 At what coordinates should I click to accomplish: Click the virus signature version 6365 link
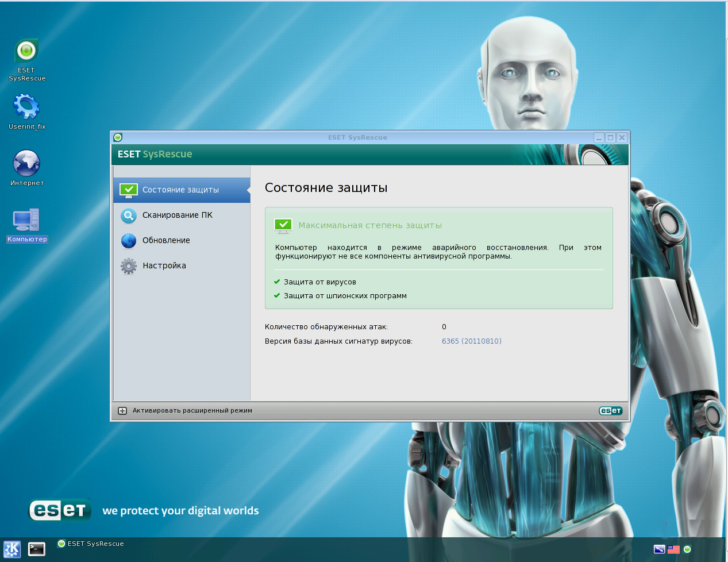pyautogui.click(x=471, y=341)
